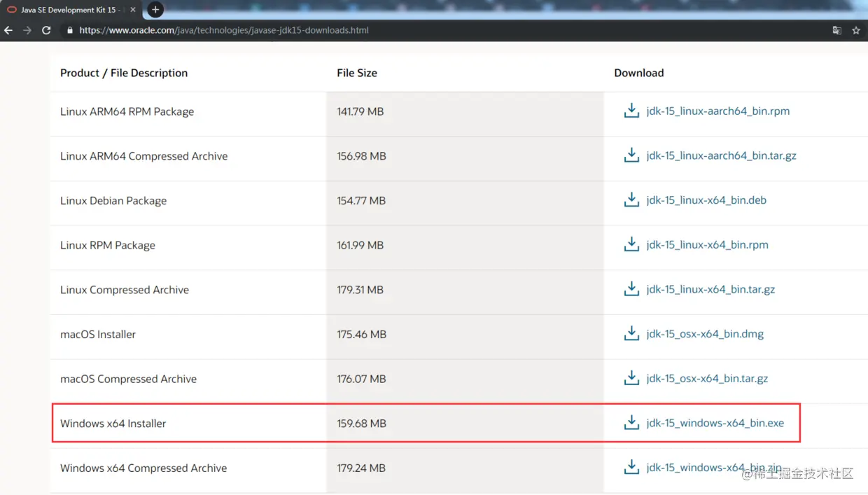The image size is (868, 495).
Task: Click the Download column header
Action: pyautogui.click(x=639, y=73)
